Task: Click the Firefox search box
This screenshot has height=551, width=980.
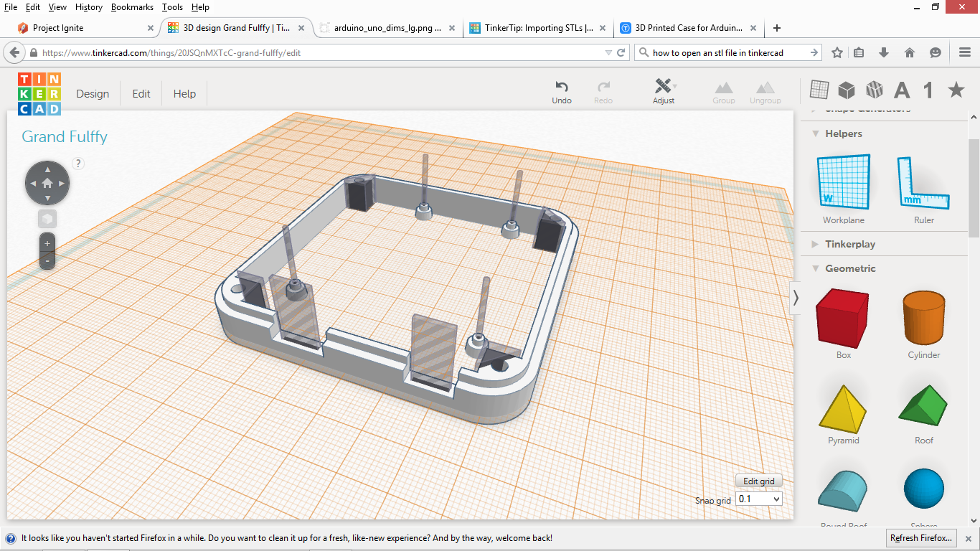Action: point(727,52)
